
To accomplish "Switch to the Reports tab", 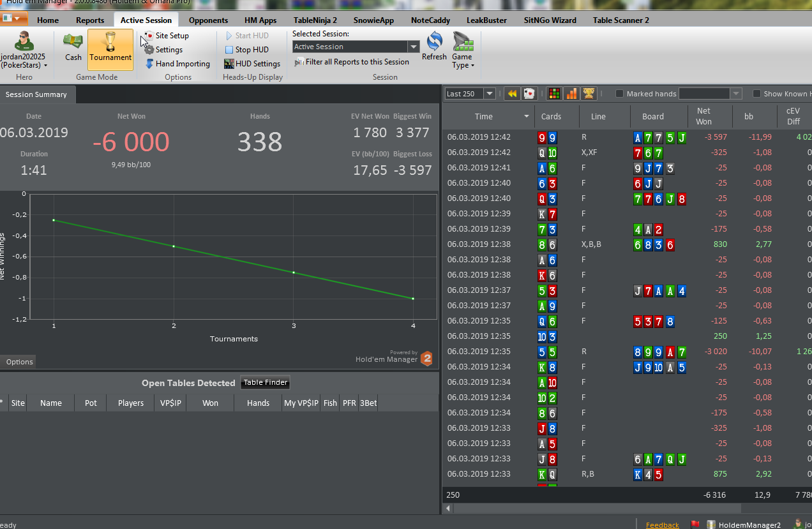I will point(90,20).
